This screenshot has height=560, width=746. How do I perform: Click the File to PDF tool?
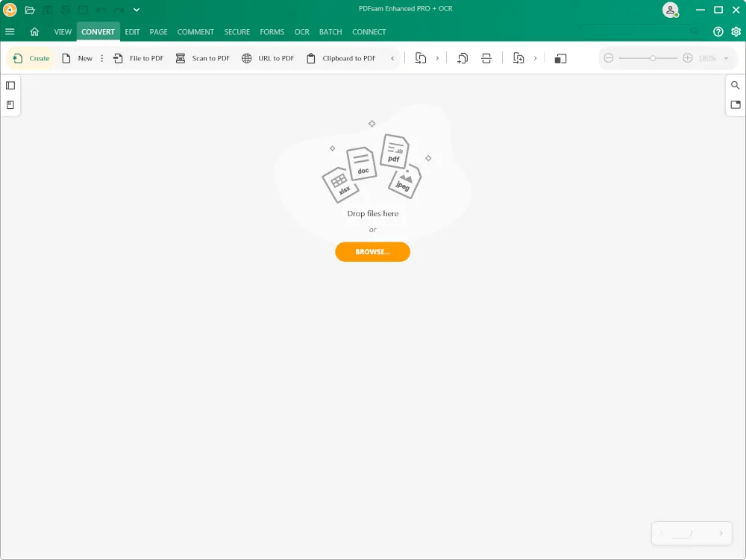point(139,58)
